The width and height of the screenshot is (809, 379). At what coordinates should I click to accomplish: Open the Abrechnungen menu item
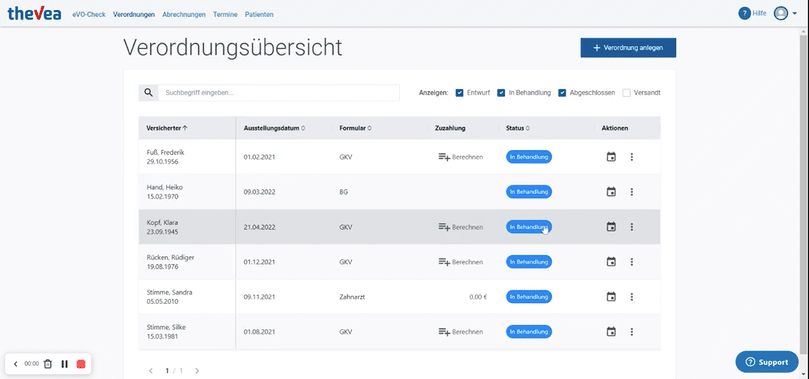184,14
